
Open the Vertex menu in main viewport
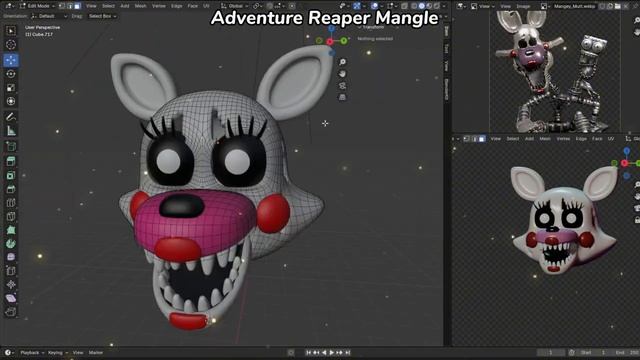point(159,6)
